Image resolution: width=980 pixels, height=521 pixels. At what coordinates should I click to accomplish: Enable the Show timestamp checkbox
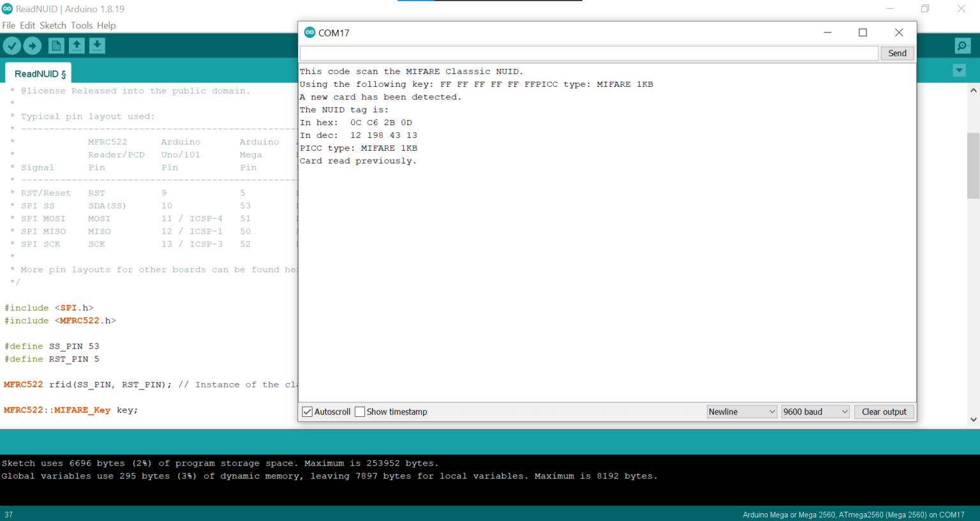(360, 412)
